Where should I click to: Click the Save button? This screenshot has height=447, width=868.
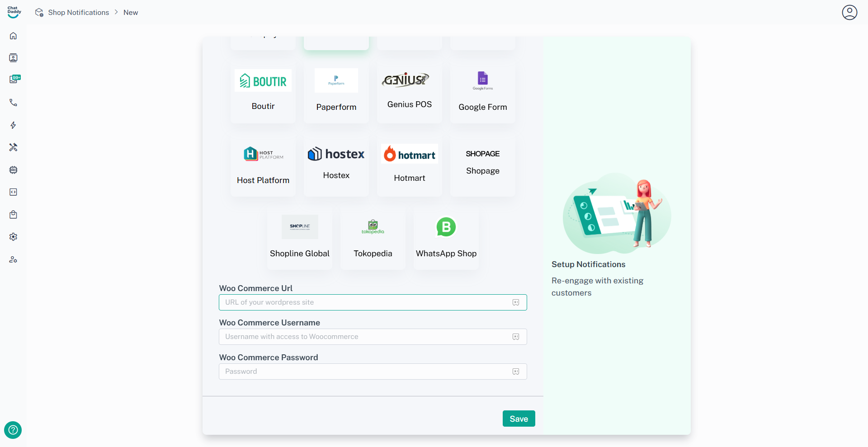point(519,419)
